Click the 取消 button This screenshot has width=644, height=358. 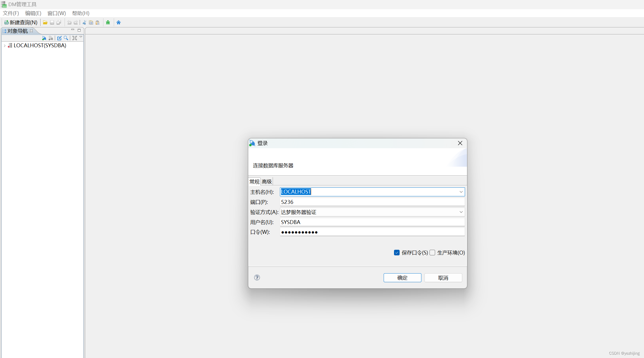[x=443, y=278]
